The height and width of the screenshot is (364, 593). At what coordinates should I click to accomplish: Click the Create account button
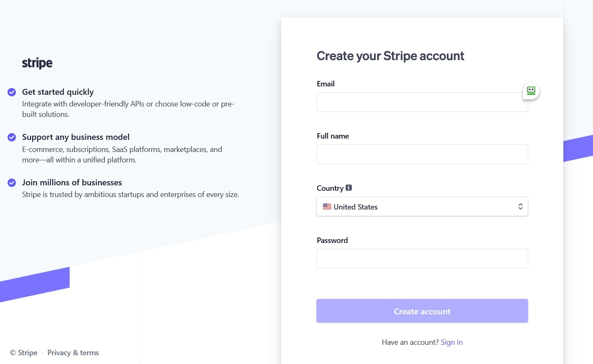422,311
